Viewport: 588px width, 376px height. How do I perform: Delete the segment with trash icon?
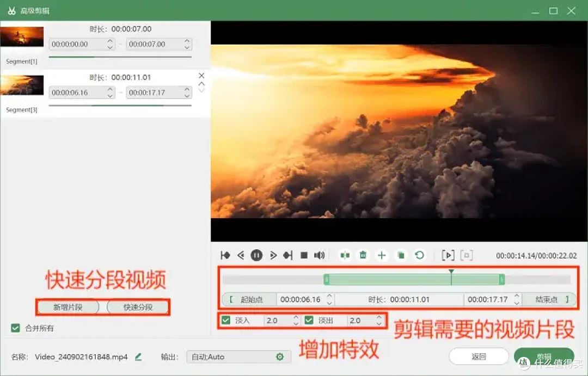363,255
